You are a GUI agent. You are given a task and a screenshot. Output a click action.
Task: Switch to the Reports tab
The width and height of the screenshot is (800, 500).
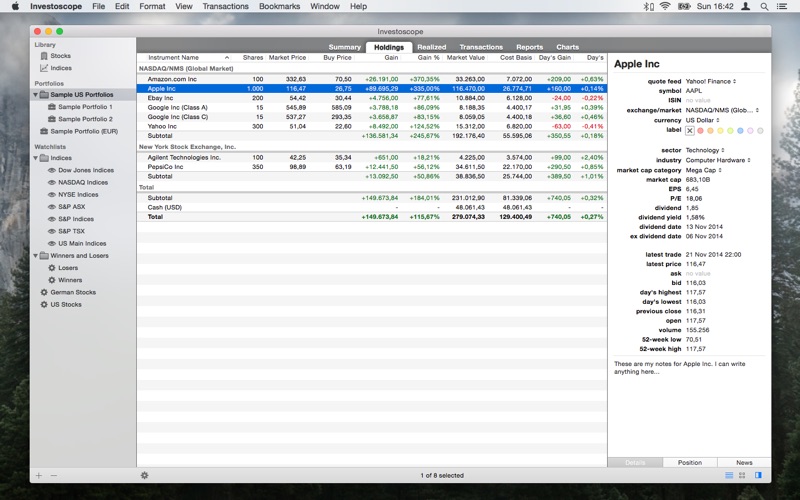pos(530,47)
